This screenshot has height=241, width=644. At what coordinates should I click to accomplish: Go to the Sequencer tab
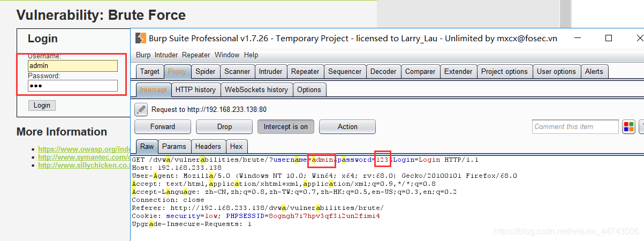click(345, 71)
